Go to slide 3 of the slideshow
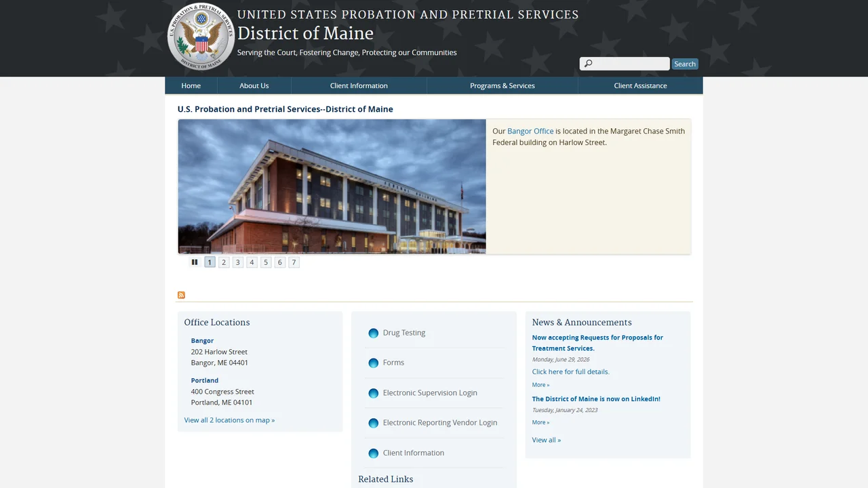The image size is (868, 488). (x=238, y=262)
